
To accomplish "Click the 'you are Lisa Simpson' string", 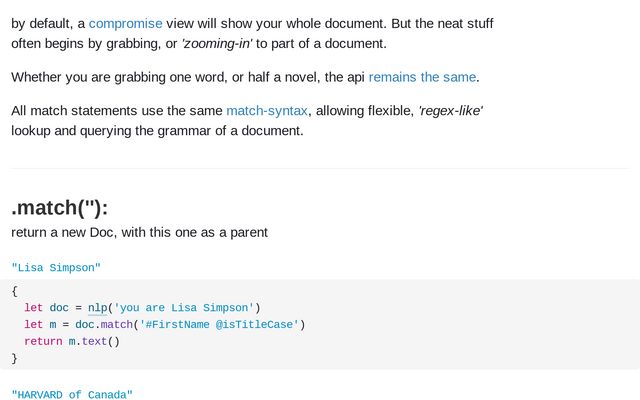I will 184,307.
